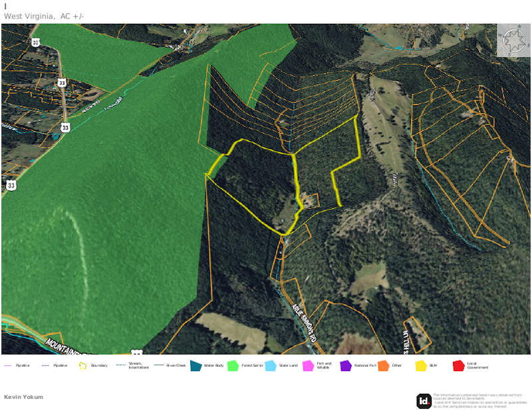Click the Land id logo icon
This screenshot has height=411, width=532.
(424, 401)
